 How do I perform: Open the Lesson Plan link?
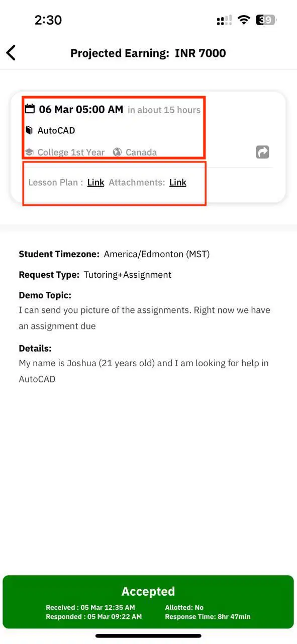pos(95,182)
